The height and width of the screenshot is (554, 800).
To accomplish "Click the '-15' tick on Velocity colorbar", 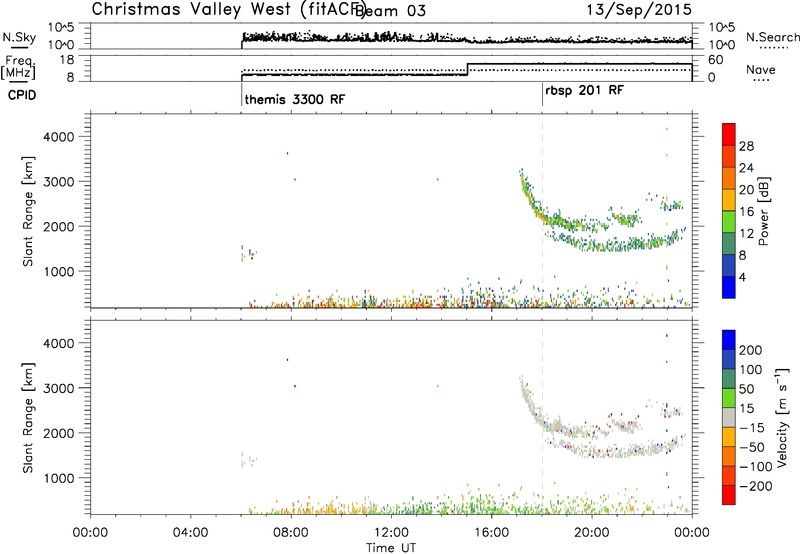I will (x=752, y=427).
